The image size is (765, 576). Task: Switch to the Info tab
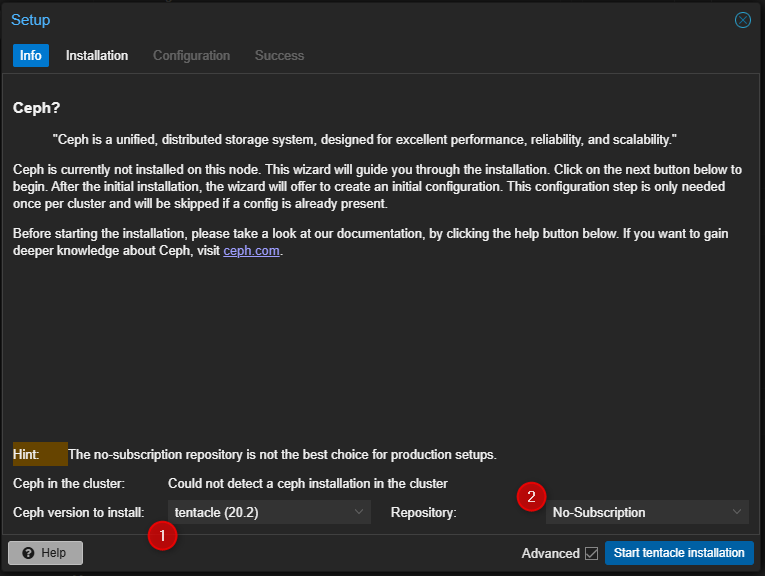click(31, 56)
